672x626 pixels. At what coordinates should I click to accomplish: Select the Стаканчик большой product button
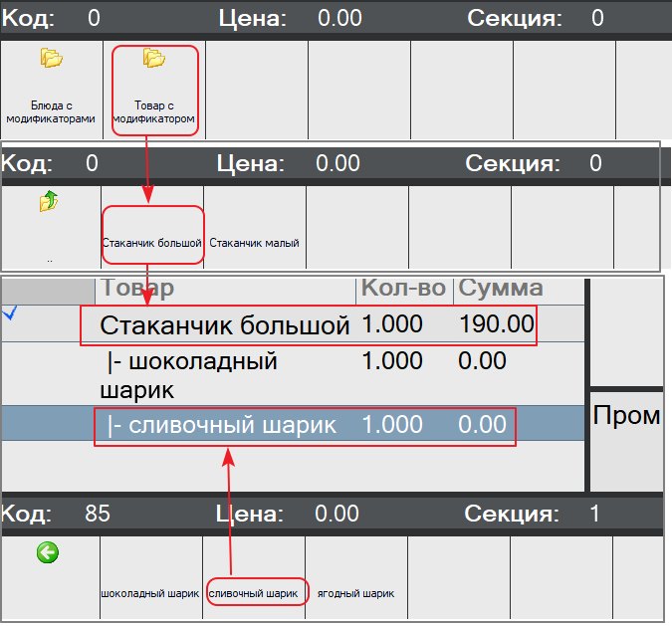coord(152,228)
